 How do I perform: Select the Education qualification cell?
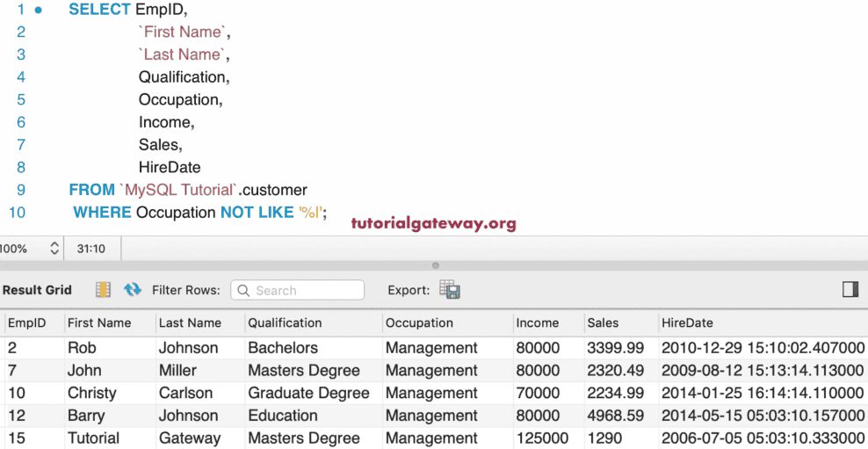coord(283,416)
